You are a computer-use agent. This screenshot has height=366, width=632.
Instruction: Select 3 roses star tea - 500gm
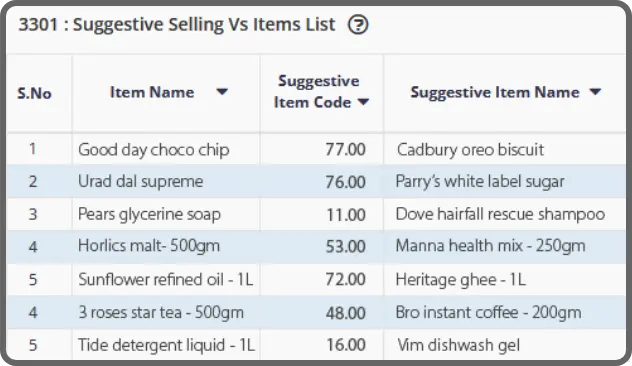pyautogui.click(x=161, y=312)
